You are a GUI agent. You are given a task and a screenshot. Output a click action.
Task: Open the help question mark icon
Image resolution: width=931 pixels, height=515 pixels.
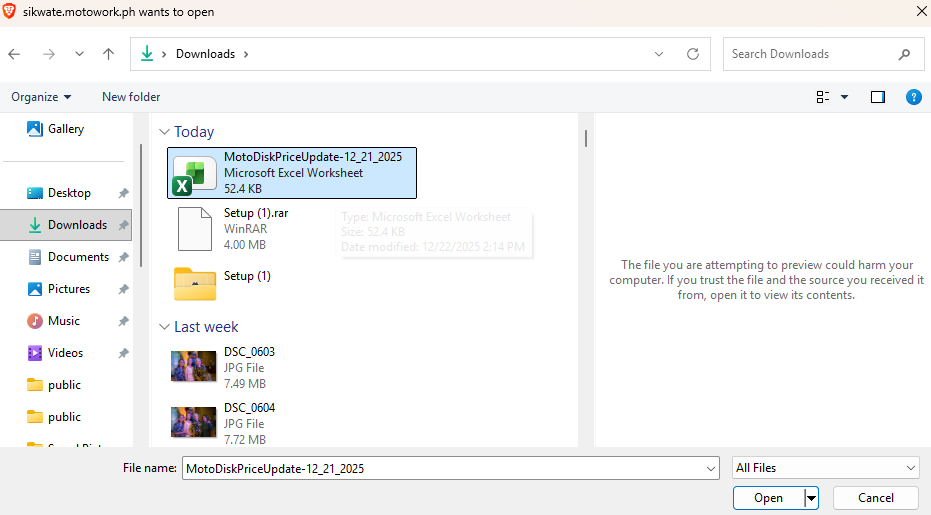click(x=912, y=97)
